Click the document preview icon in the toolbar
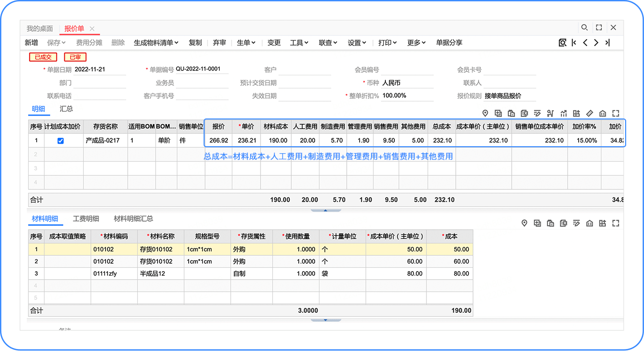Screen dimensions: 644x351 pyautogui.click(x=562, y=43)
